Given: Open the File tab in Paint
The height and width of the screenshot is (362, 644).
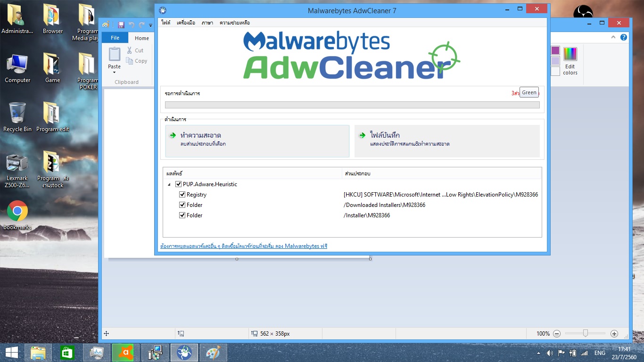Looking at the screenshot, I should click(115, 38).
